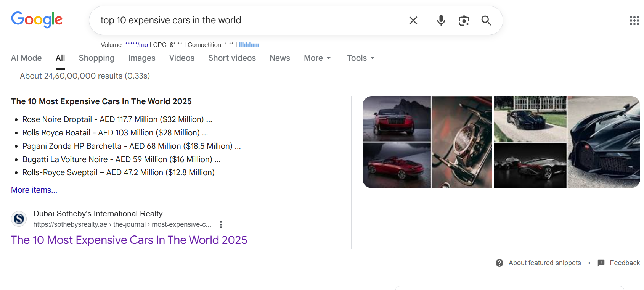Send Feedback on featured snippet
This screenshot has width=644, height=290.
point(625,263)
